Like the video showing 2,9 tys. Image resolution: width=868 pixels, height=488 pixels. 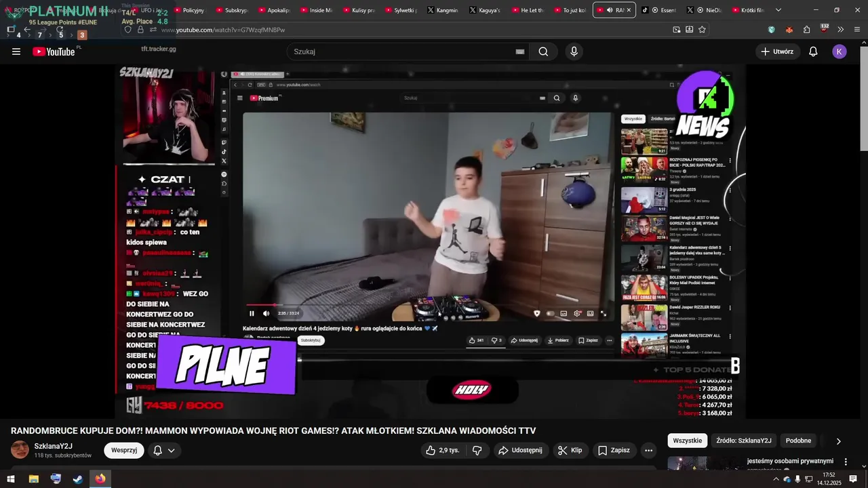[x=442, y=450]
